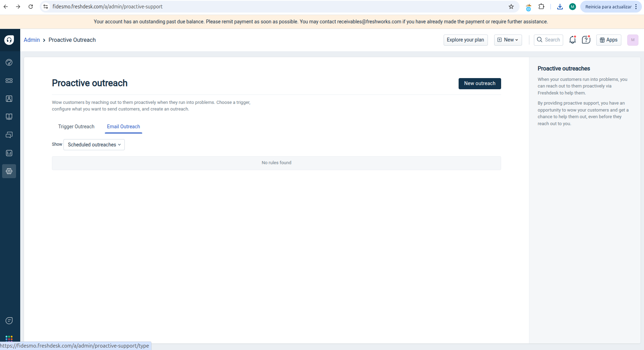
Task: Click the Proactive outreaches sidebar heading
Action: 563,69
